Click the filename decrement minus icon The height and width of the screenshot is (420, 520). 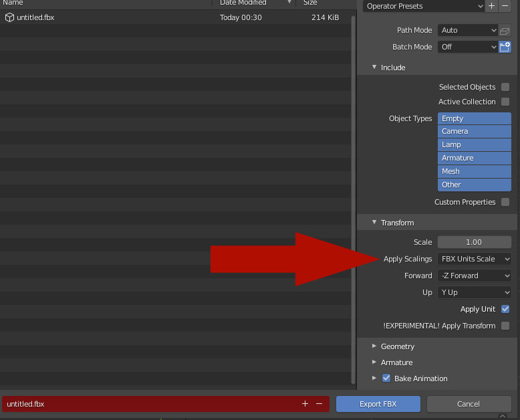pos(319,404)
